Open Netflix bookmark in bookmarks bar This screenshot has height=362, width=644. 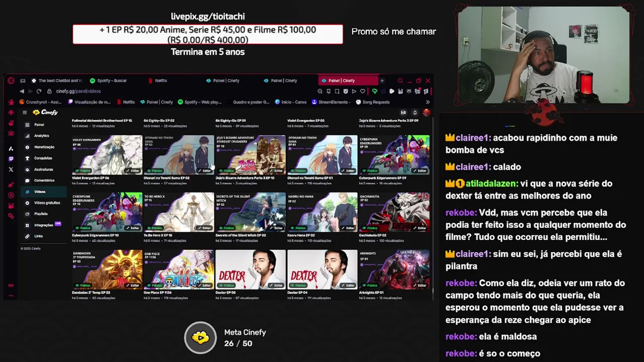(126, 102)
